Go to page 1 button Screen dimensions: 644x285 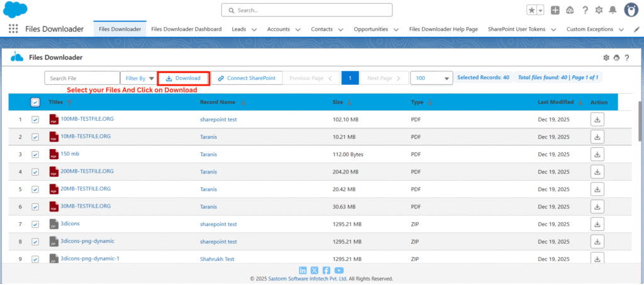click(x=350, y=78)
